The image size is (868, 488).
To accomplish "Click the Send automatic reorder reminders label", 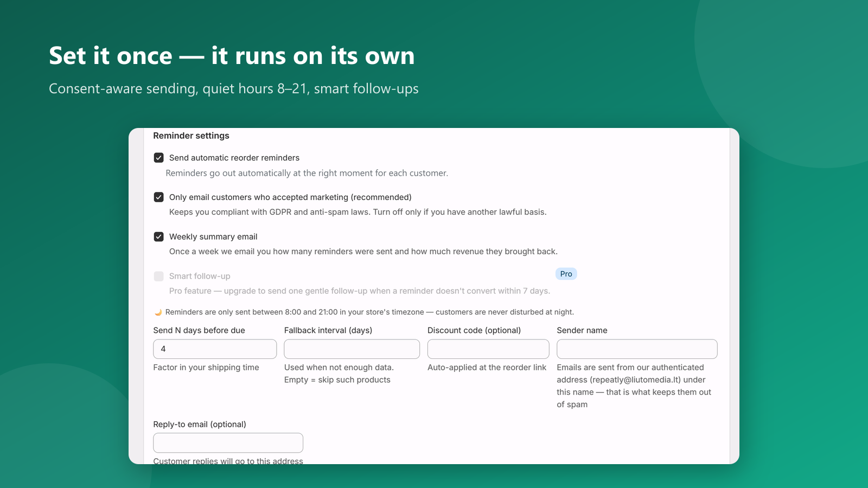I will click(x=234, y=158).
